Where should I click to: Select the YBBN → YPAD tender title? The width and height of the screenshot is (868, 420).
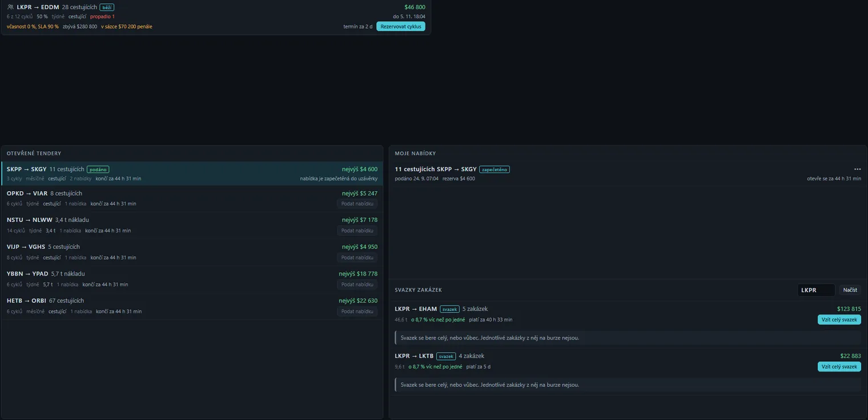(x=27, y=274)
